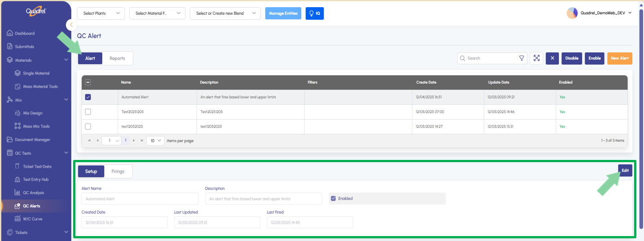This screenshot has width=644, height=241.
Task: Sort by the Create Date column header
Action: (x=426, y=82)
